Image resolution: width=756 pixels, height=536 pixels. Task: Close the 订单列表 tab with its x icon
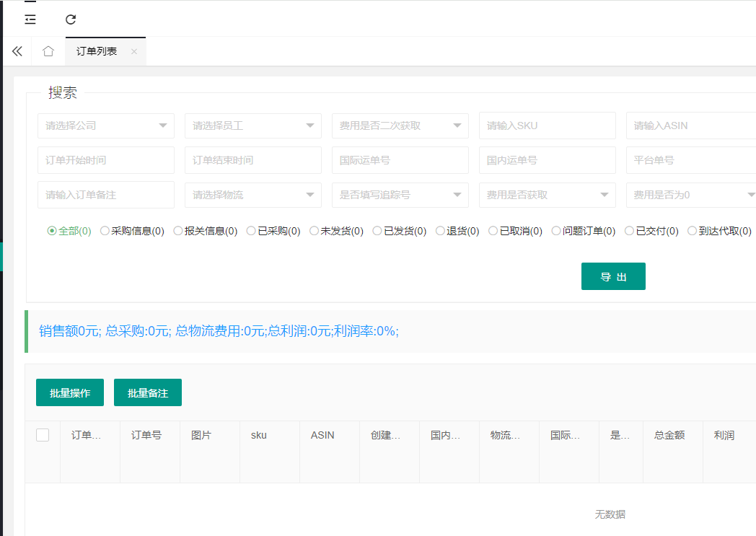point(133,51)
